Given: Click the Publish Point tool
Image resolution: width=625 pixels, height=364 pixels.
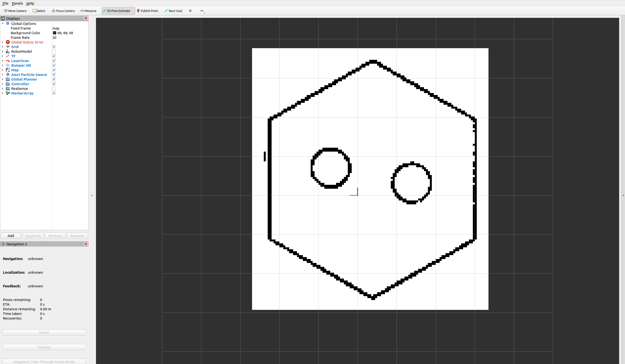Looking at the screenshot, I should (148, 11).
